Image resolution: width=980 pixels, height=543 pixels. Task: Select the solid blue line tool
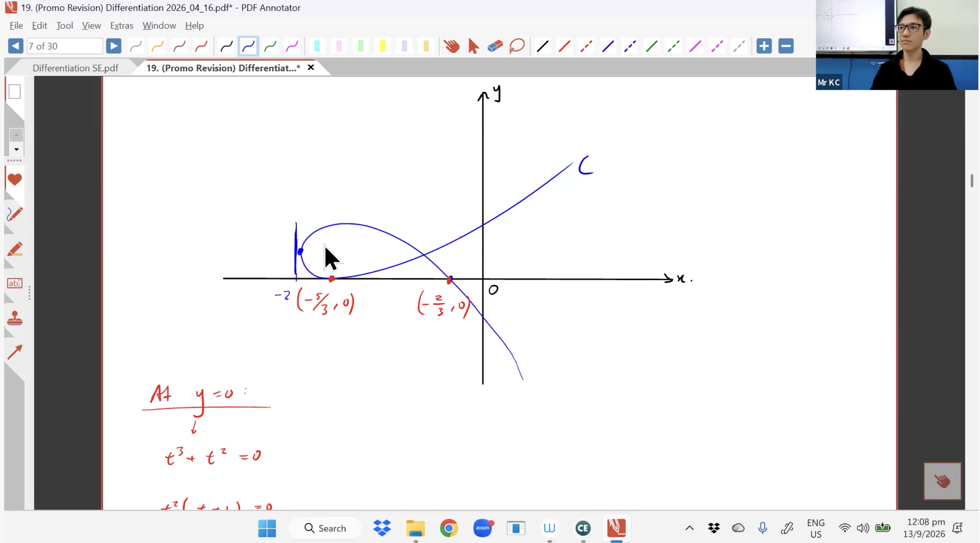pyautogui.click(x=608, y=46)
